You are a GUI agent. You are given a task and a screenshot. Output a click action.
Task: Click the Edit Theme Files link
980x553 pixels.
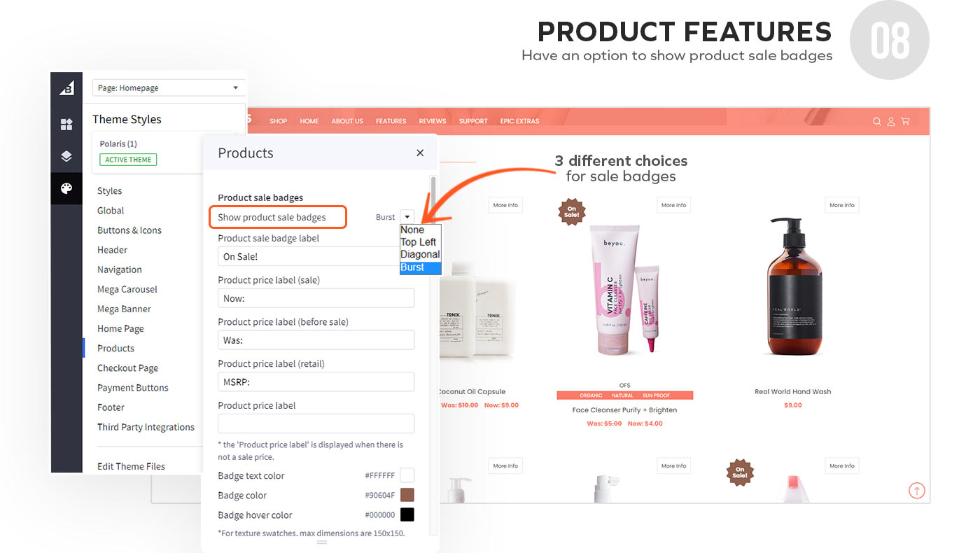point(131,466)
